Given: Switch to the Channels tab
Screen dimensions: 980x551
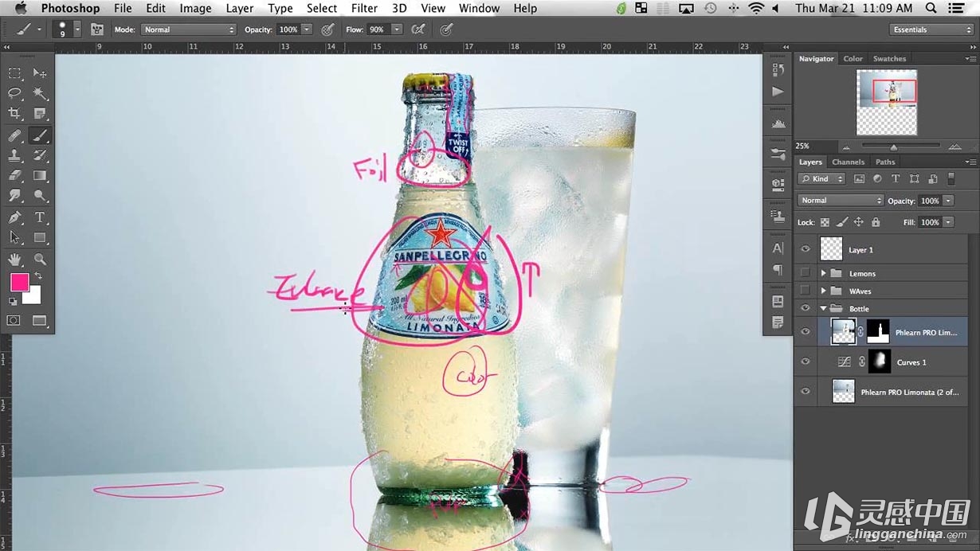Looking at the screenshot, I should 848,162.
